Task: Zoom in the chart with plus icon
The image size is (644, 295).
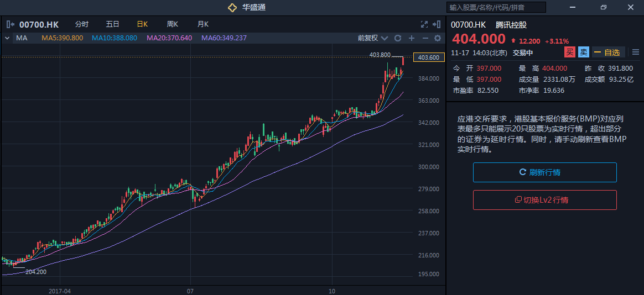Action: 411,38
